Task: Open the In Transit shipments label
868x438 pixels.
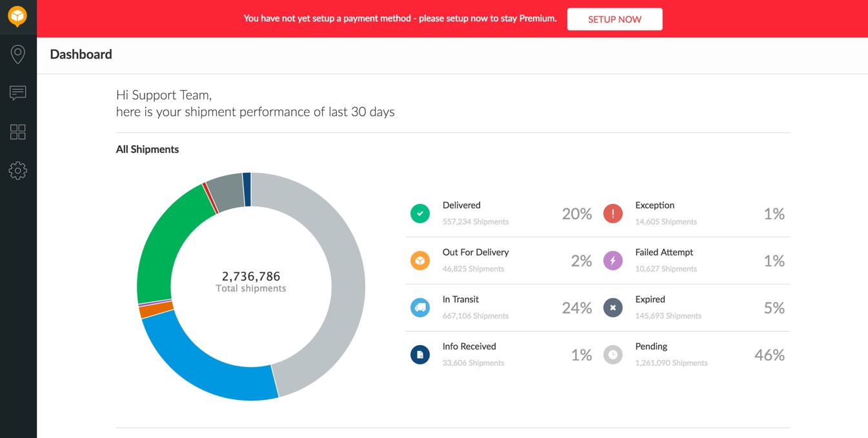Action: pos(461,299)
